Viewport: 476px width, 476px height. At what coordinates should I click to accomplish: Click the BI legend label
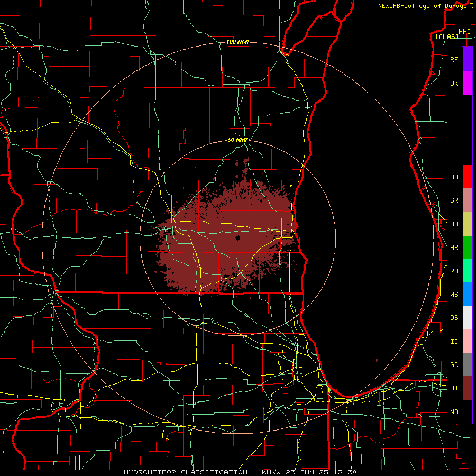click(x=454, y=388)
